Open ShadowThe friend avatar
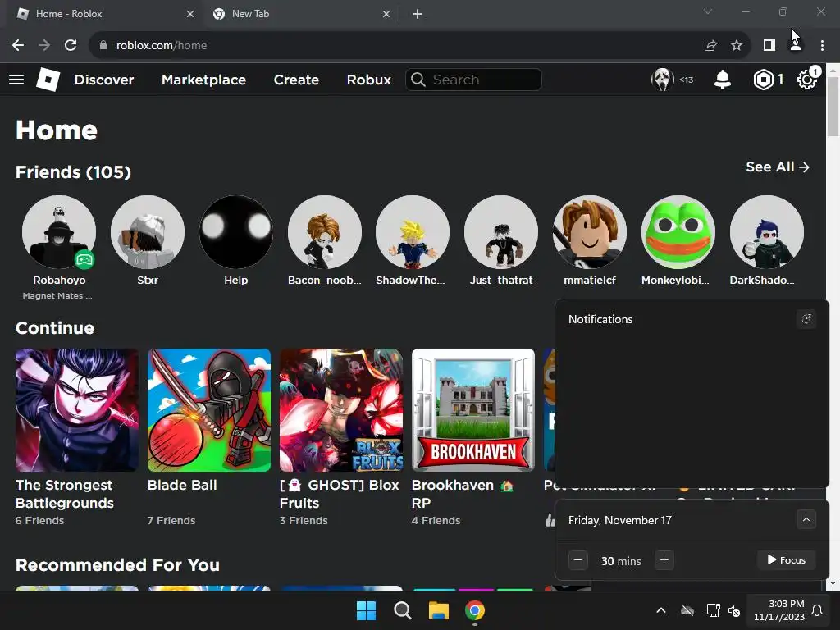The height and width of the screenshot is (630, 840). (x=413, y=232)
